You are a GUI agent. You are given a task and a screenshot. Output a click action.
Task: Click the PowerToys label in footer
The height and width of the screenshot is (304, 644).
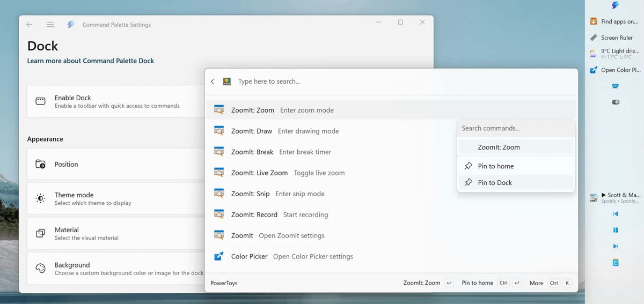[224, 283]
